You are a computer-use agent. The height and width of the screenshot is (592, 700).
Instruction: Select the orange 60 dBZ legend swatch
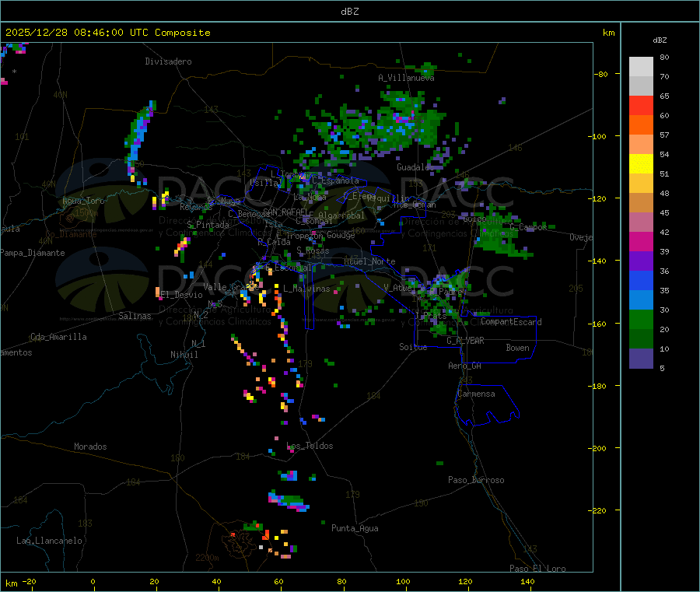tap(641, 124)
